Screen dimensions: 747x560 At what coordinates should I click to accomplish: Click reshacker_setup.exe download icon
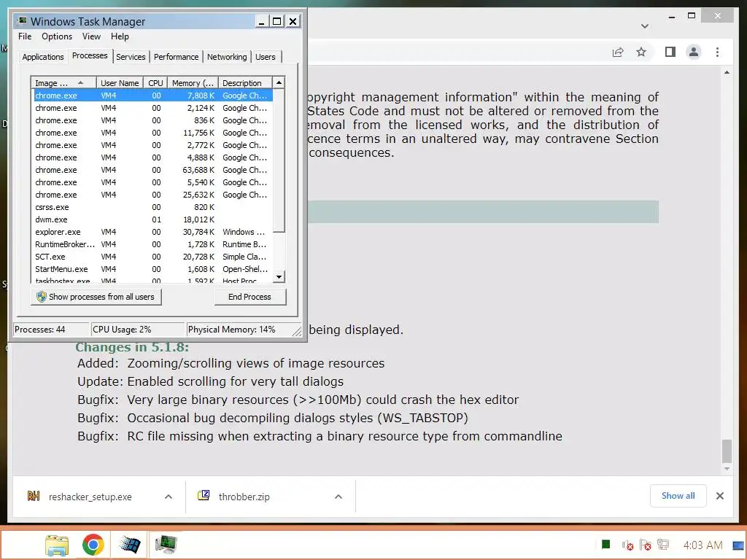tap(34, 496)
